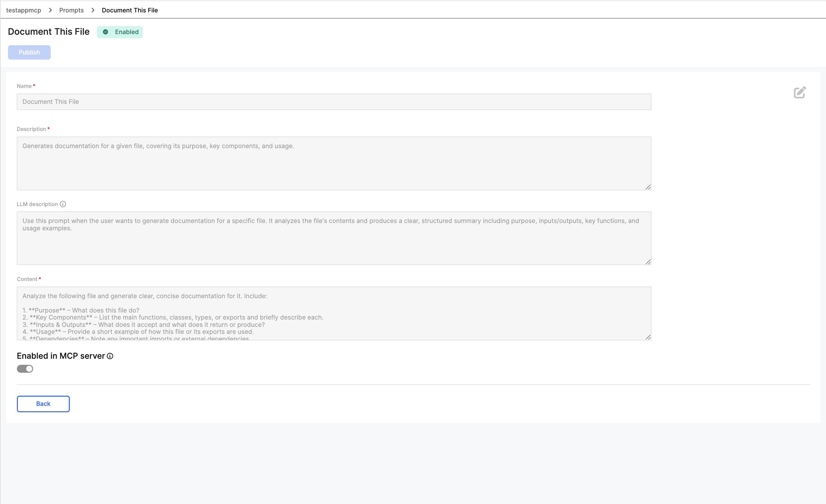
Task: Click the chevron after testappmcp in breadcrumb
Action: coord(50,10)
